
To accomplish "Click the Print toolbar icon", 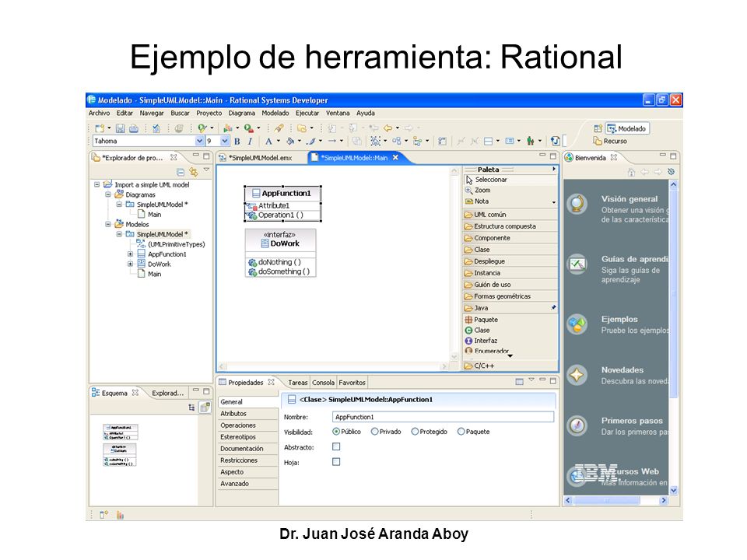I will [x=133, y=128].
